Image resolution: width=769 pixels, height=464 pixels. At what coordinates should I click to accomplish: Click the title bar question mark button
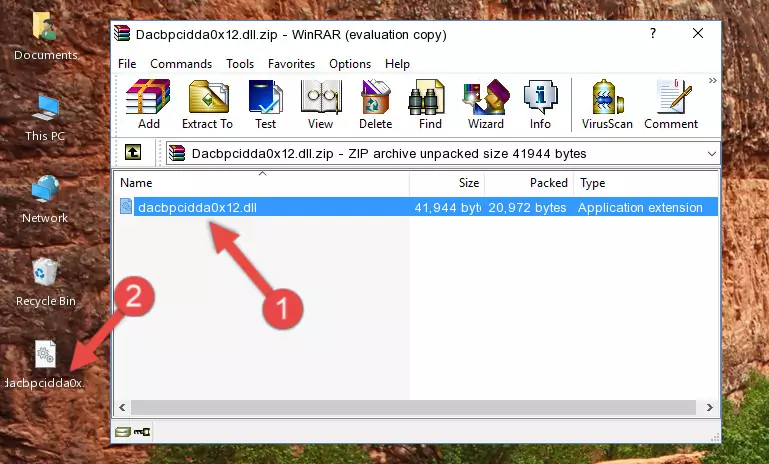point(653,33)
